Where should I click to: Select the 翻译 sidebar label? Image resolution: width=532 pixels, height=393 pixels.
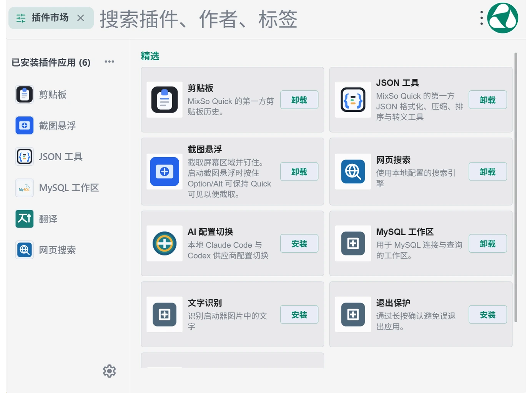48,219
